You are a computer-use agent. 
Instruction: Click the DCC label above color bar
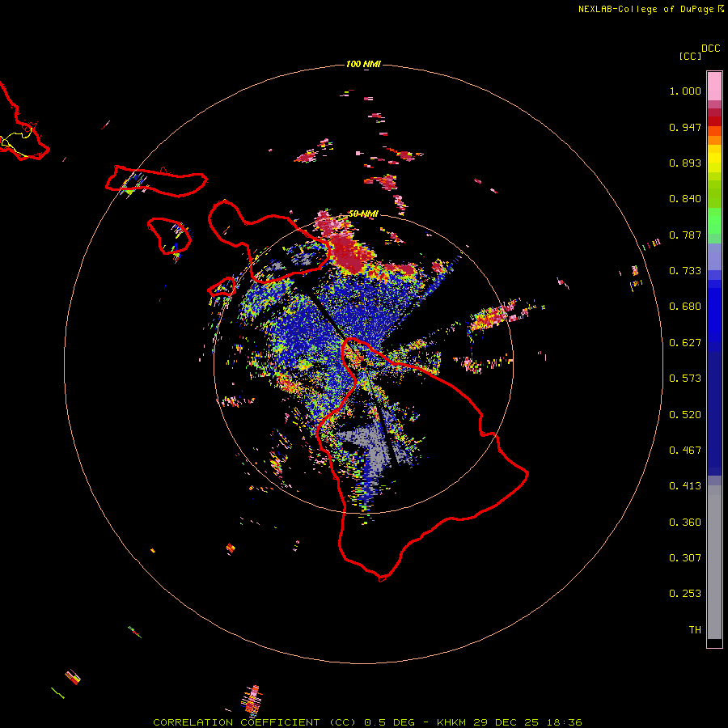(711, 49)
